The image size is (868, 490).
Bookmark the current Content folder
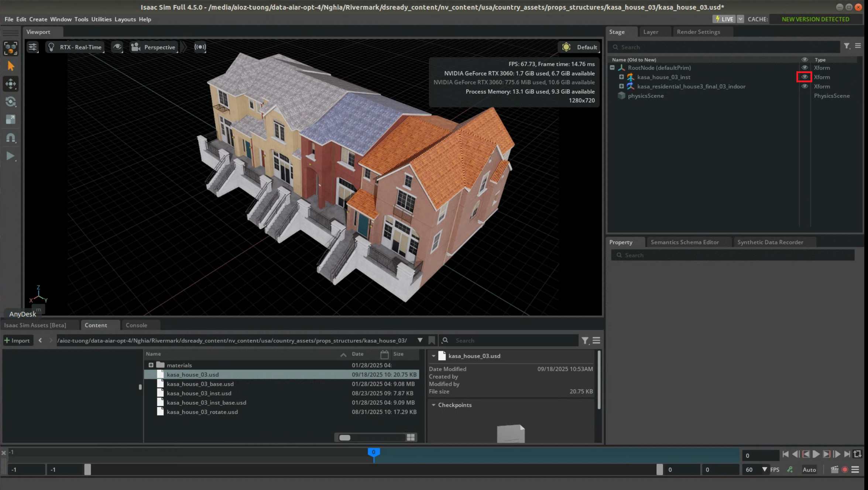432,340
